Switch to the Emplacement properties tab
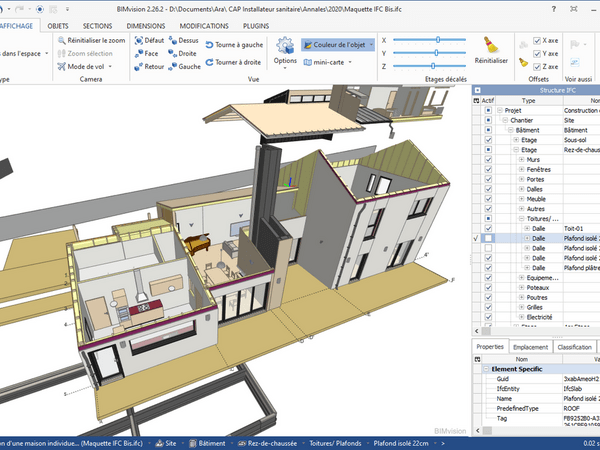600x450 pixels. click(x=530, y=347)
